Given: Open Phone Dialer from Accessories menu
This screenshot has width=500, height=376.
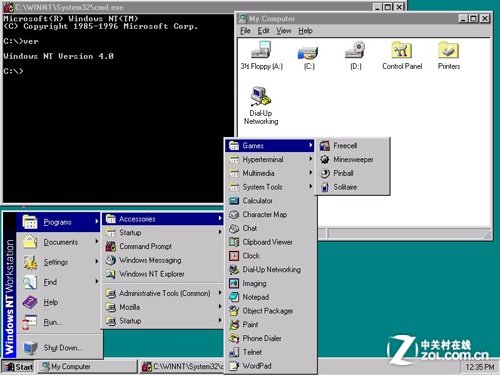Looking at the screenshot, I should 270,338.
